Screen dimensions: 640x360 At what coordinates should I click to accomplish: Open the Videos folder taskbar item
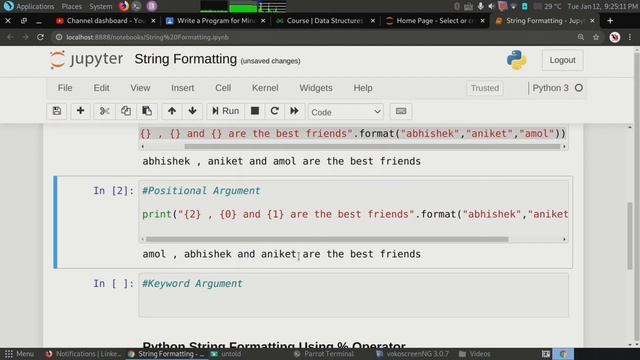coord(475,354)
